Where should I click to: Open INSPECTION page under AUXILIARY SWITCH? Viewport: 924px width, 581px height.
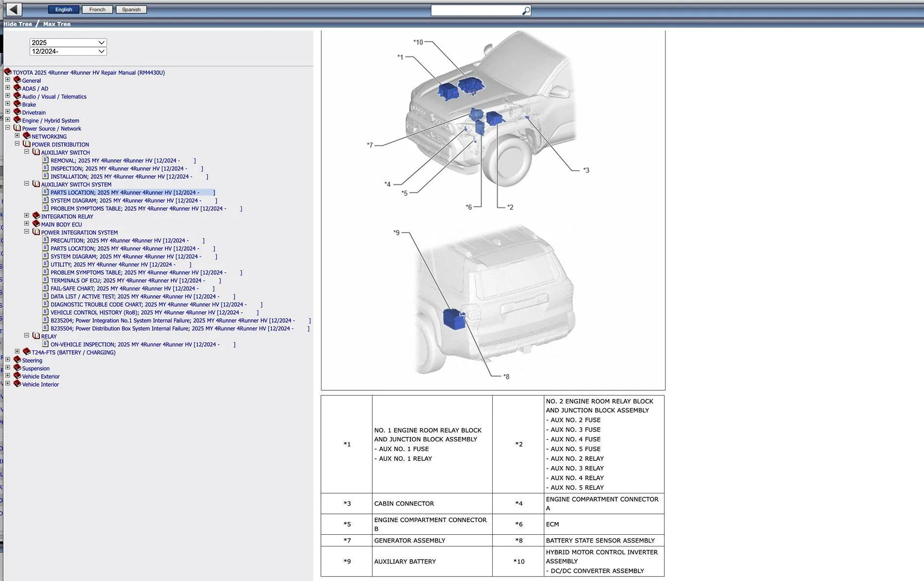point(127,168)
